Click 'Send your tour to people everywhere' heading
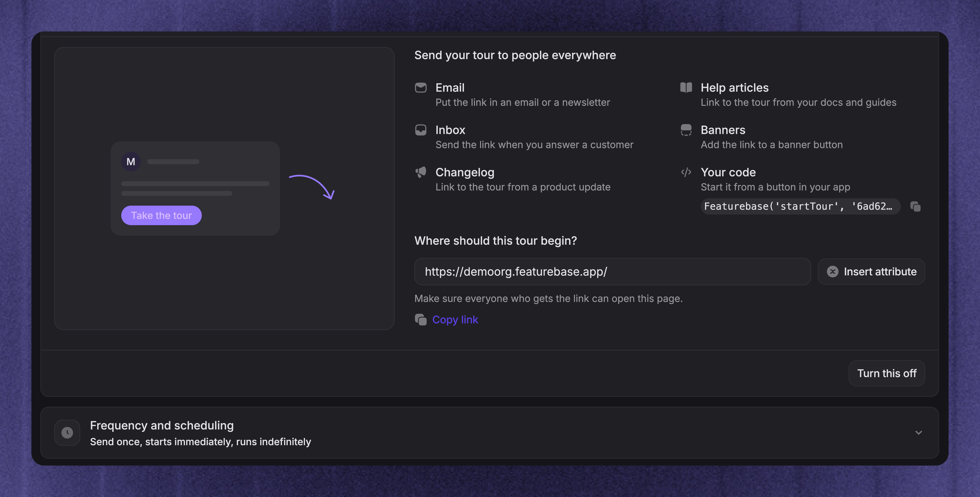The height and width of the screenshot is (497, 980). [515, 55]
